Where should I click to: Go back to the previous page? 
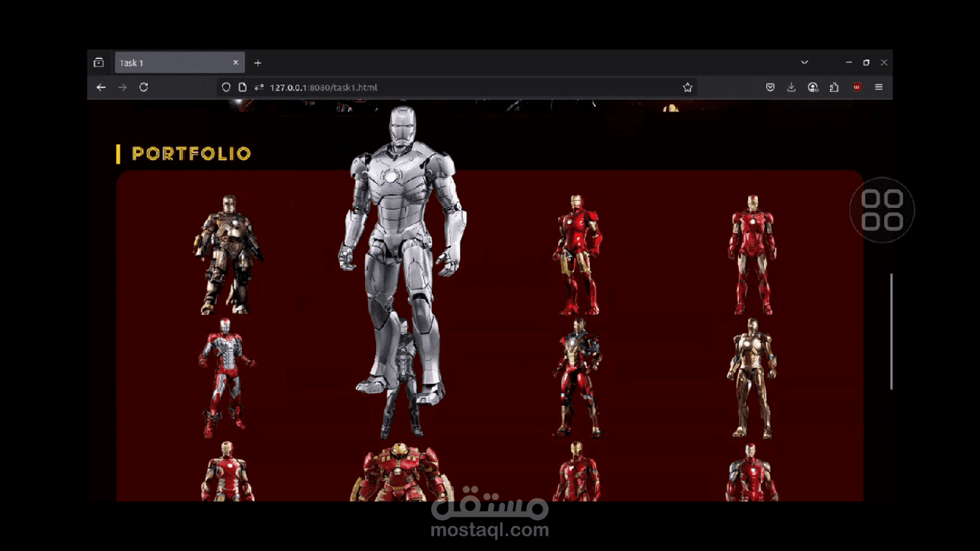tap(101, 88)
